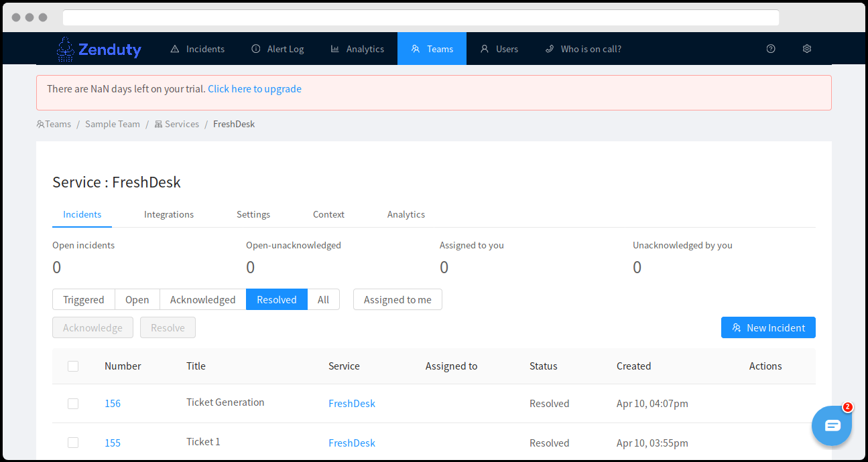Viewport: 868px width, 462px height.
Task: Switch to the Integrations tab
Action: [169, 214]
